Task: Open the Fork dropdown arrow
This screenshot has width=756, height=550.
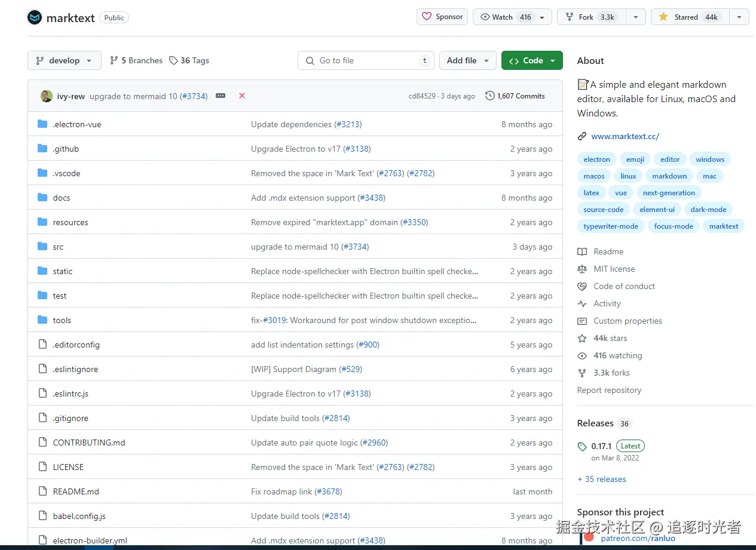Action: pyautogui.click(x=635, y=17)
